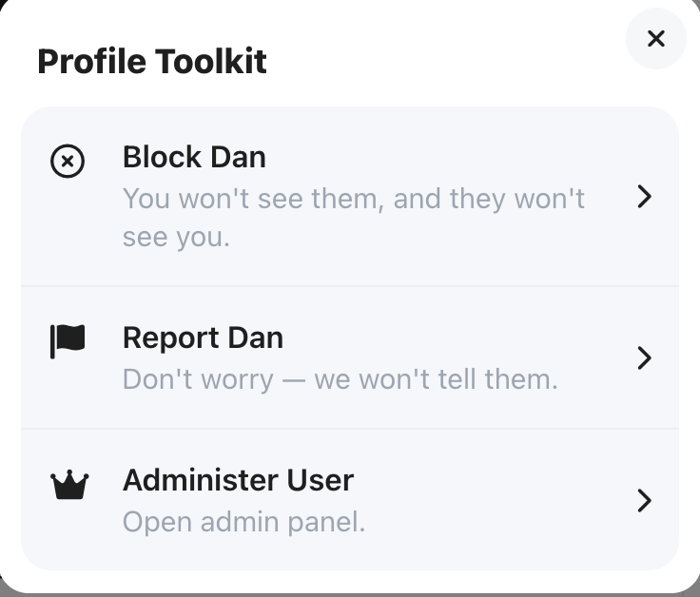Viewport: 700px width, 597px height.
Task: Click the "see you." second description line
Action: click(x=176, y=238)
